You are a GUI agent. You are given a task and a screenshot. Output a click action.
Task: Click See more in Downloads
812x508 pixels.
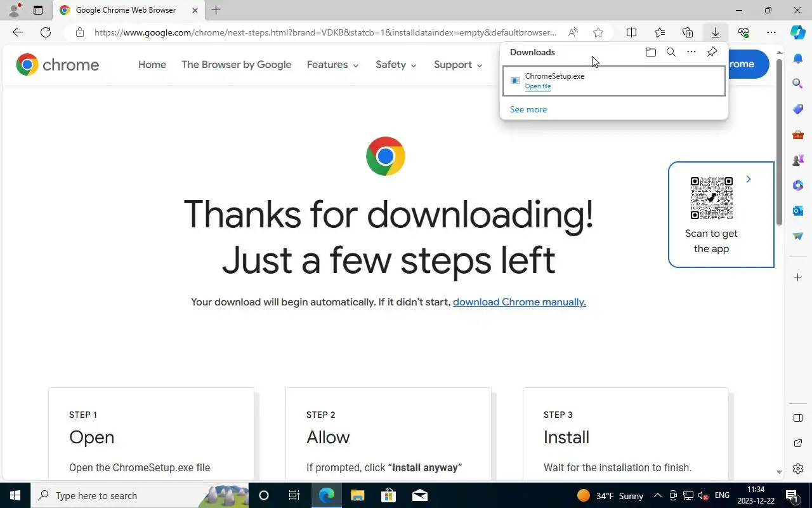click(x=528, y=109)
